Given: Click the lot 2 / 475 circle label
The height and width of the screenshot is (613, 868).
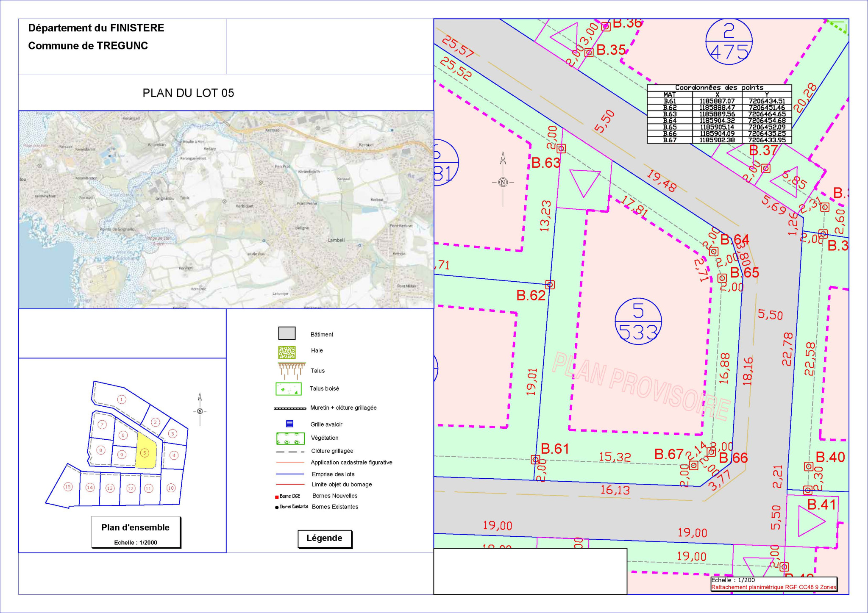Looking at the screenshot, I should pos(729,42).
